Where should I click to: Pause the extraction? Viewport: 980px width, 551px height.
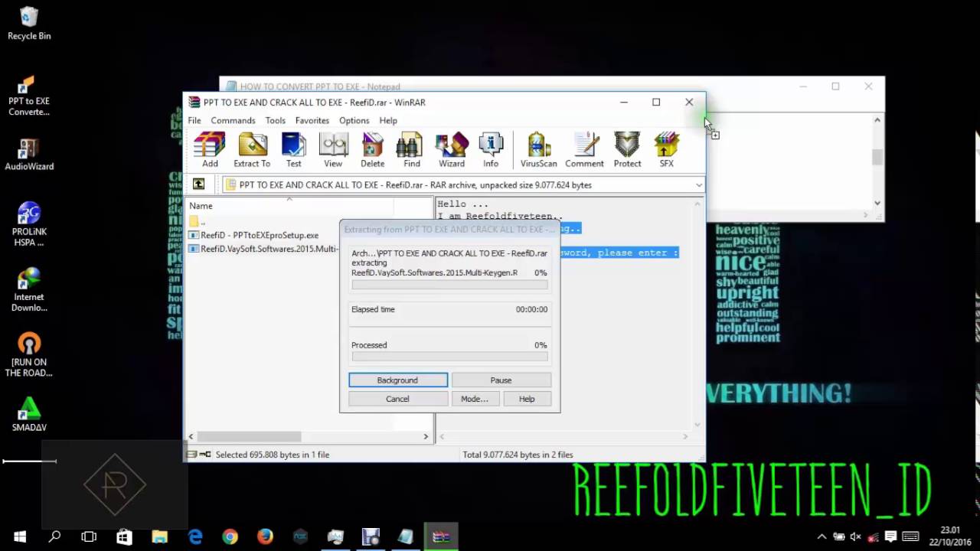[x=501, y=380]
